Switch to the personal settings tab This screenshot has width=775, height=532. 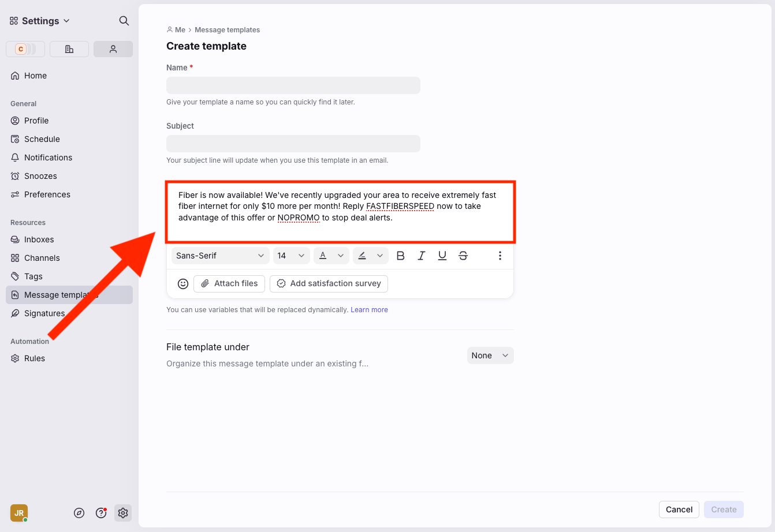[113, 49]
